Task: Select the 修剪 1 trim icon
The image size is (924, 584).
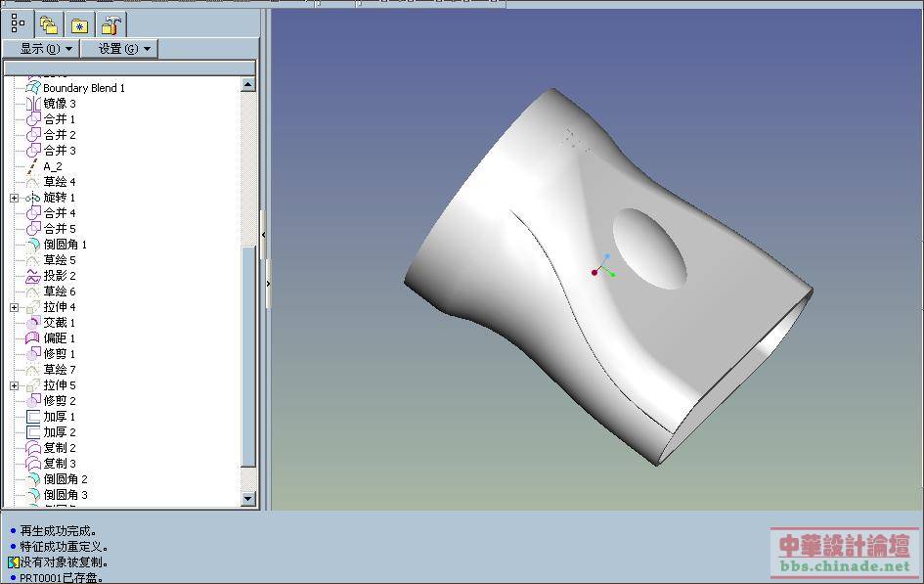Action: pos(33,353)
